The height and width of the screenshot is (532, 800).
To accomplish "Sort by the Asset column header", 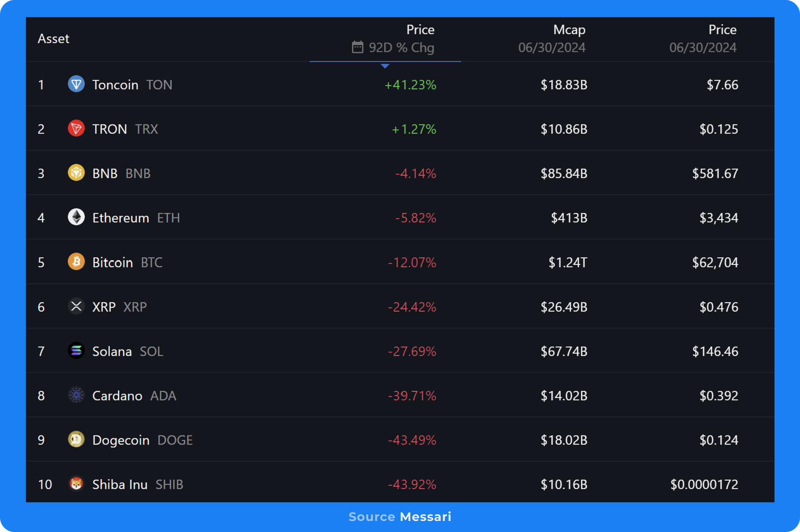I will [x=53, y=38].
